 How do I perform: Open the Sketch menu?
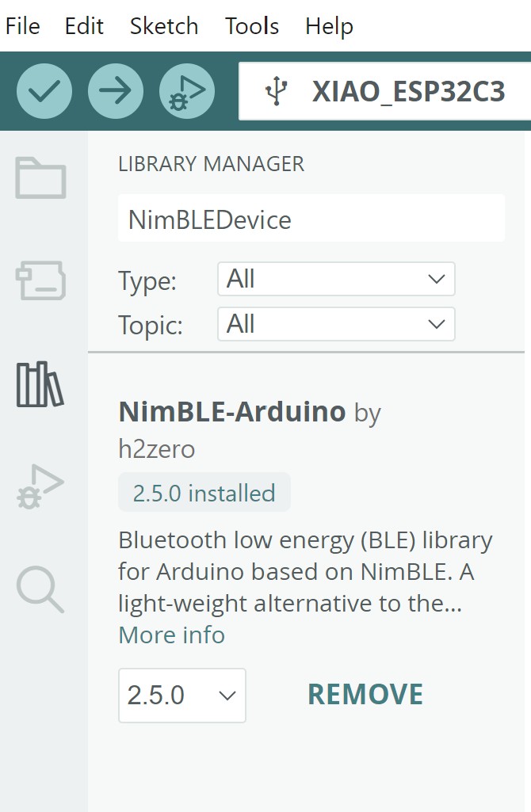(x=164, y=26)
